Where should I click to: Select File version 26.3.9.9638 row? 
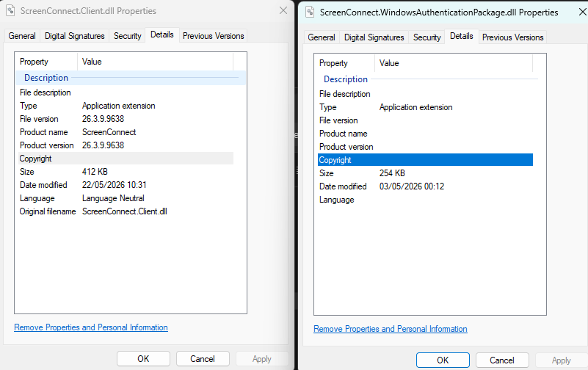click(x=126, y=119)
